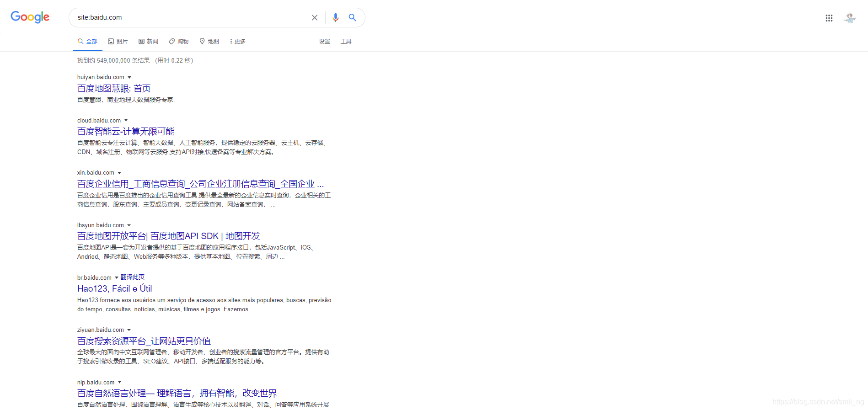Switch to the 图片 images tab
Viewport: 868px width, 410px height.
118,42
